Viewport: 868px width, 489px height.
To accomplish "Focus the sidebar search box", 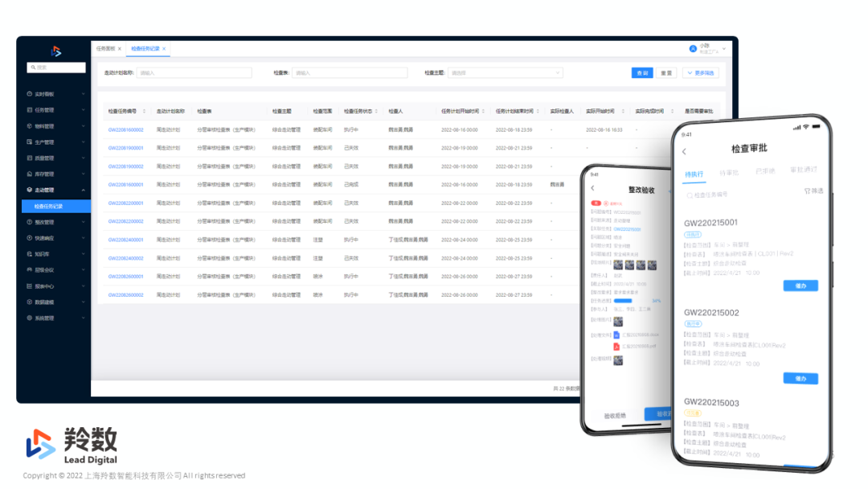I will click(56, 68).
